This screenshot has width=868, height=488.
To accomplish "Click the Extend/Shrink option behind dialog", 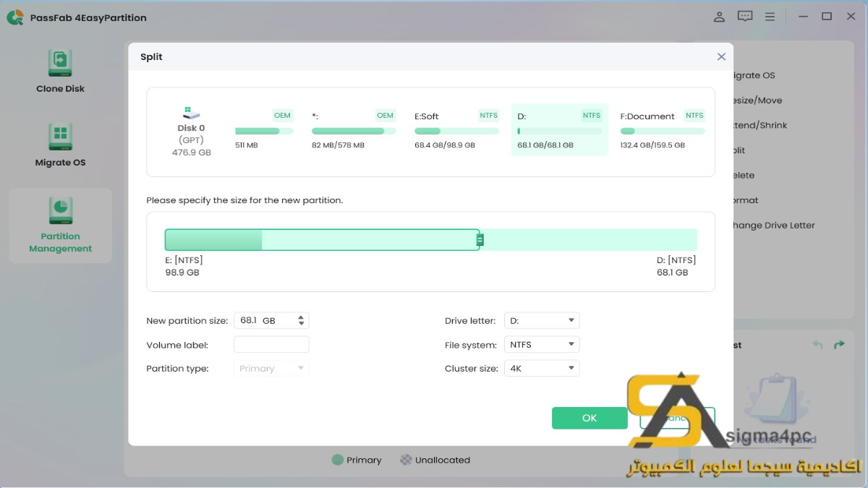I will [x=759, y=125].
